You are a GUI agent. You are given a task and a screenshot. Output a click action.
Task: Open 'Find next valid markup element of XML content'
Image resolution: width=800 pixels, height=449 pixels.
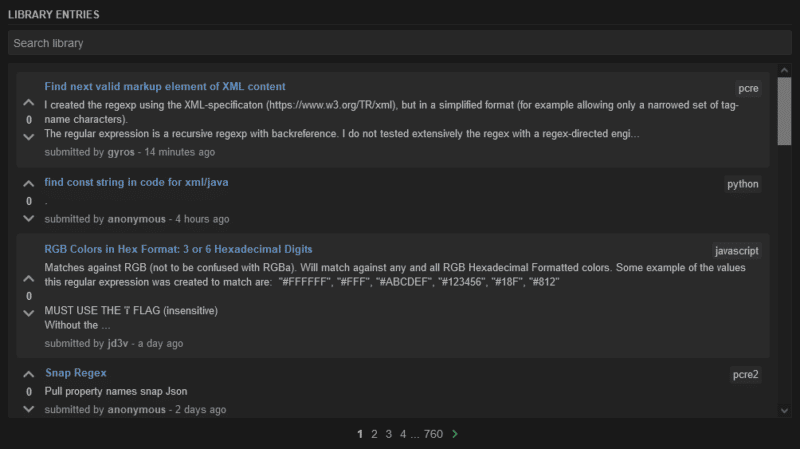165,87
